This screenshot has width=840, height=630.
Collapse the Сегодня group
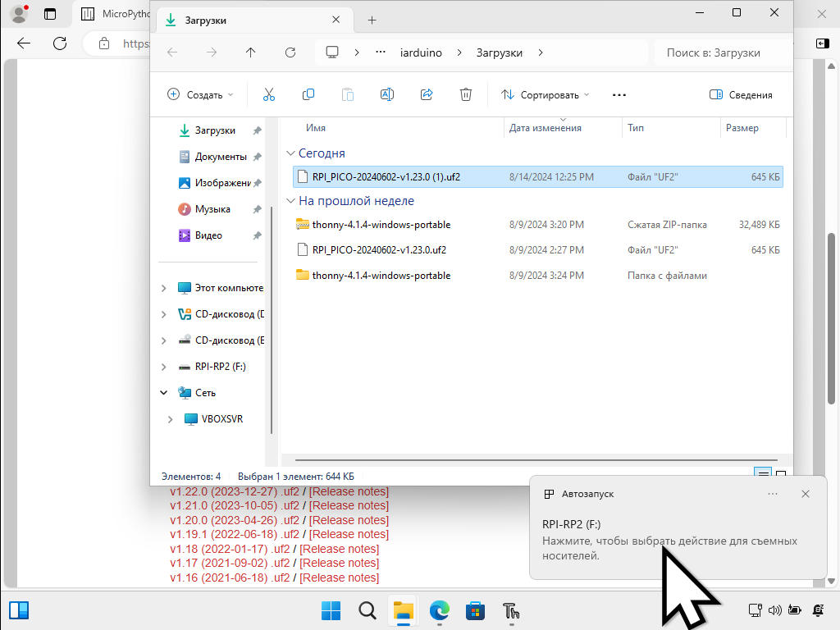tap(291, 153)
